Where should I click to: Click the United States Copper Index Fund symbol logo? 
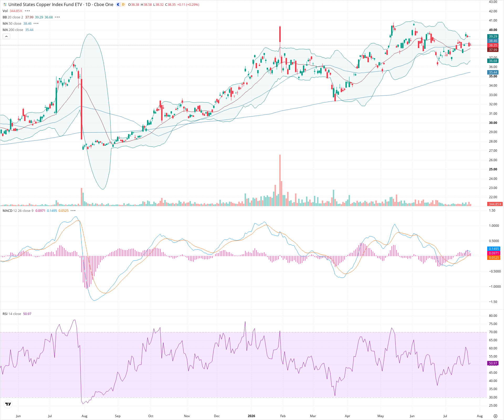point(5,4)
